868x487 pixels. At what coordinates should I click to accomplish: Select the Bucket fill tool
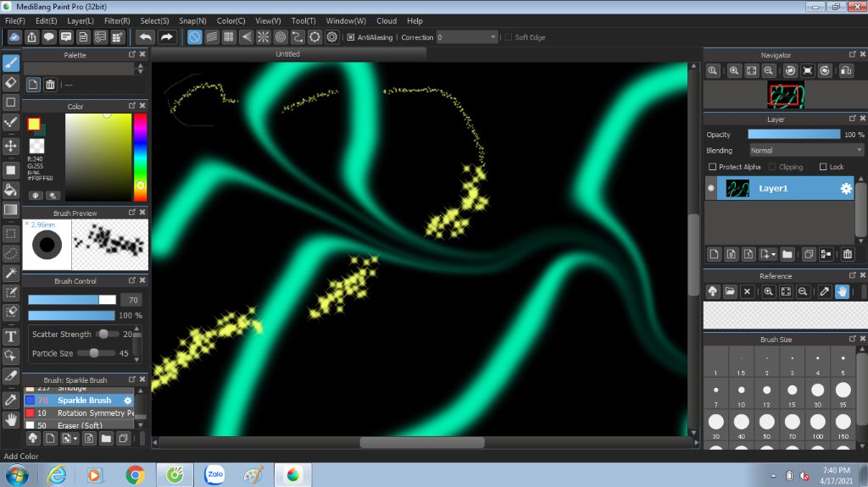10,190
